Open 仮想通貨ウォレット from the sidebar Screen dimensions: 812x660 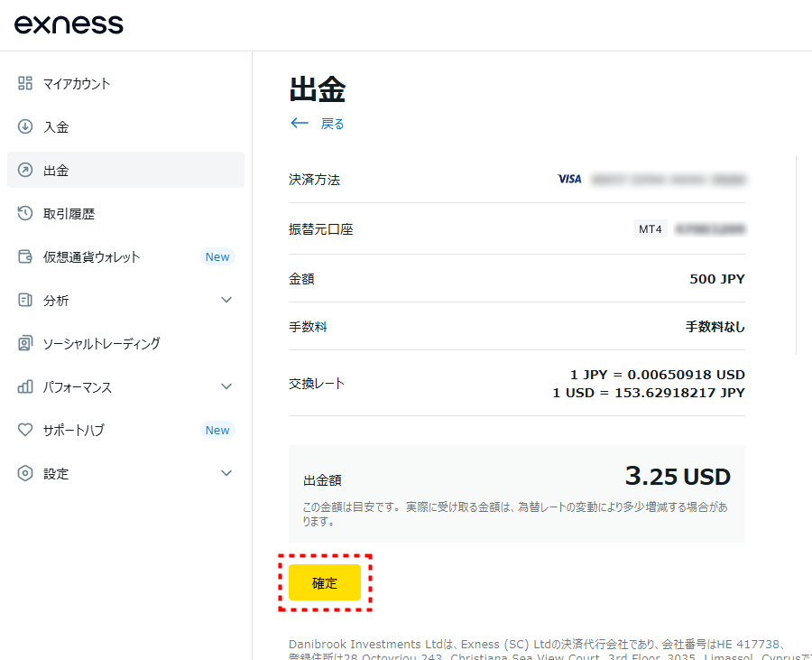pos(125,257)
